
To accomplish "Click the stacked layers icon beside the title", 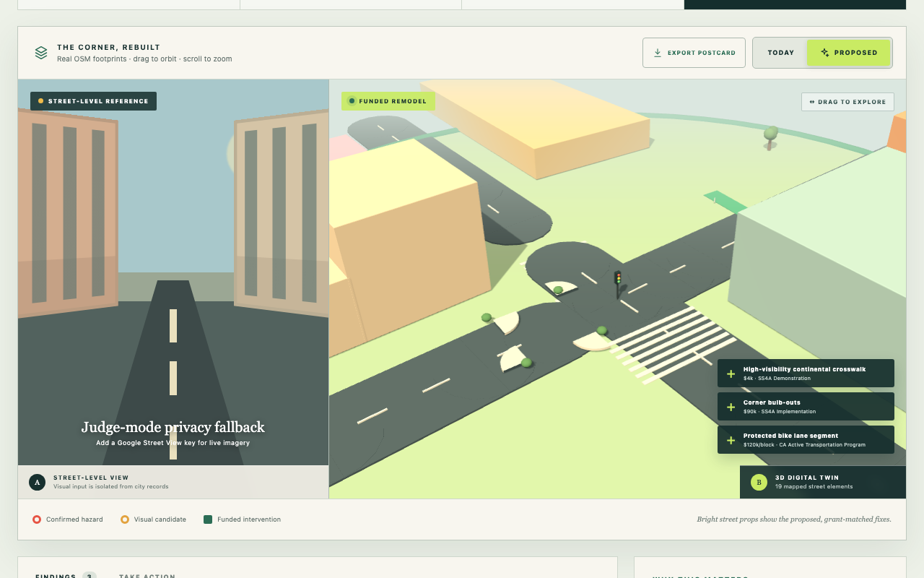I will [41, 53].
